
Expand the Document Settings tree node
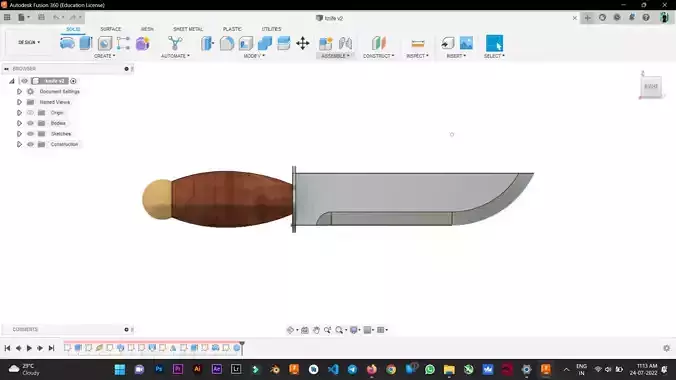[19, 91]
